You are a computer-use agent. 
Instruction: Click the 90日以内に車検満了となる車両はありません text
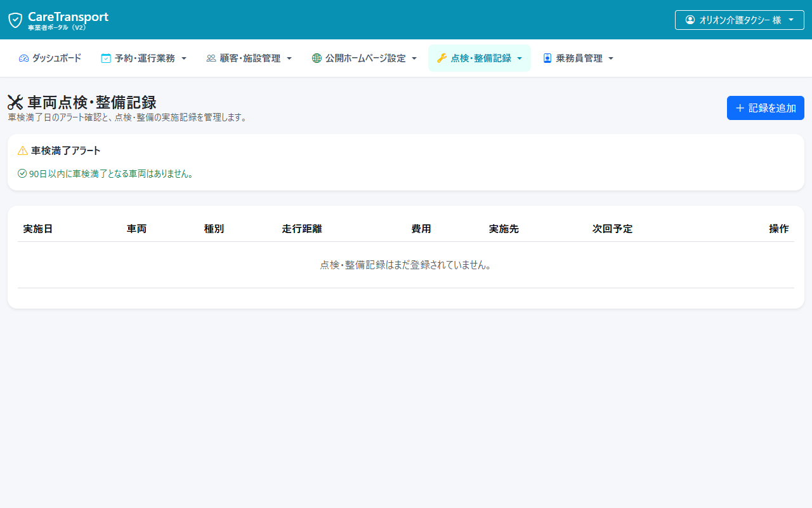click(x=111, y=173)
